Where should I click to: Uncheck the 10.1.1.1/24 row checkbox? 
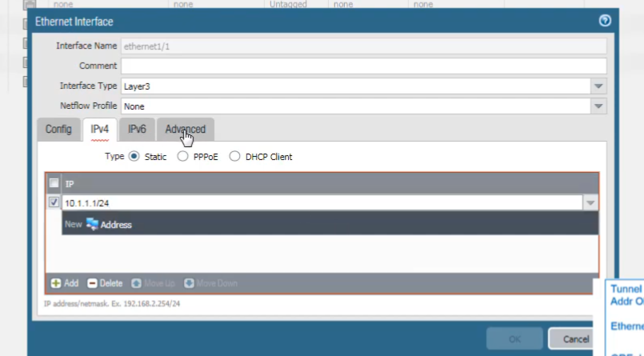[x=54, y=202]
